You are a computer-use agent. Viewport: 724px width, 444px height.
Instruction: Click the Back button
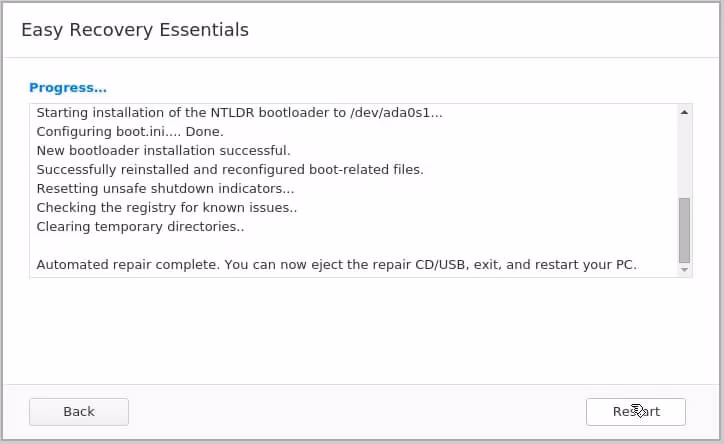point(79,411)
